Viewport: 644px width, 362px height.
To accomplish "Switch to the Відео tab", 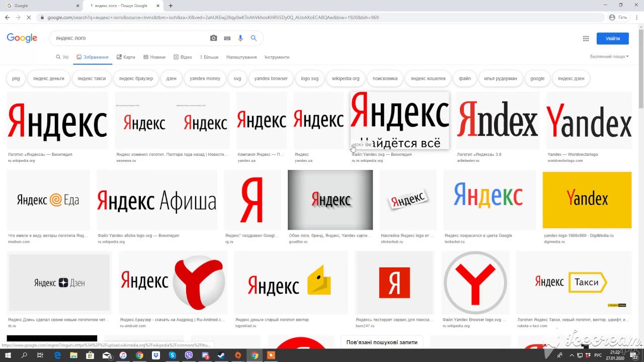I will (183, 57).
